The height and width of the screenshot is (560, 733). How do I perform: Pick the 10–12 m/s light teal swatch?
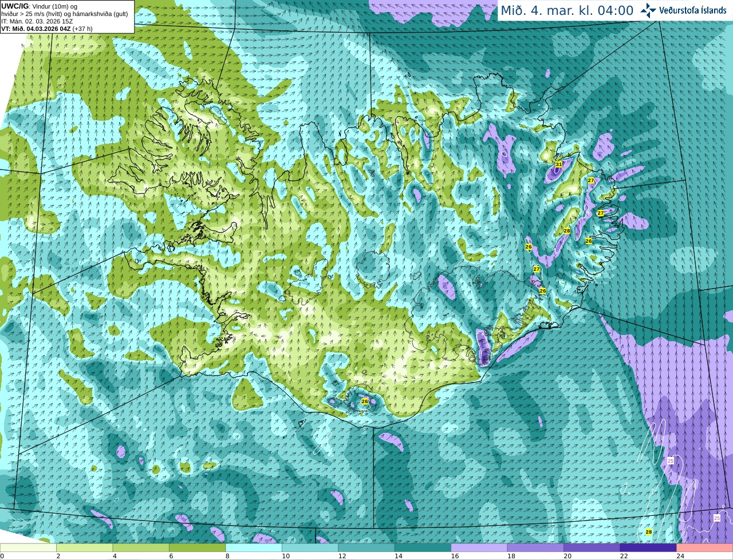tap(310, 548)
